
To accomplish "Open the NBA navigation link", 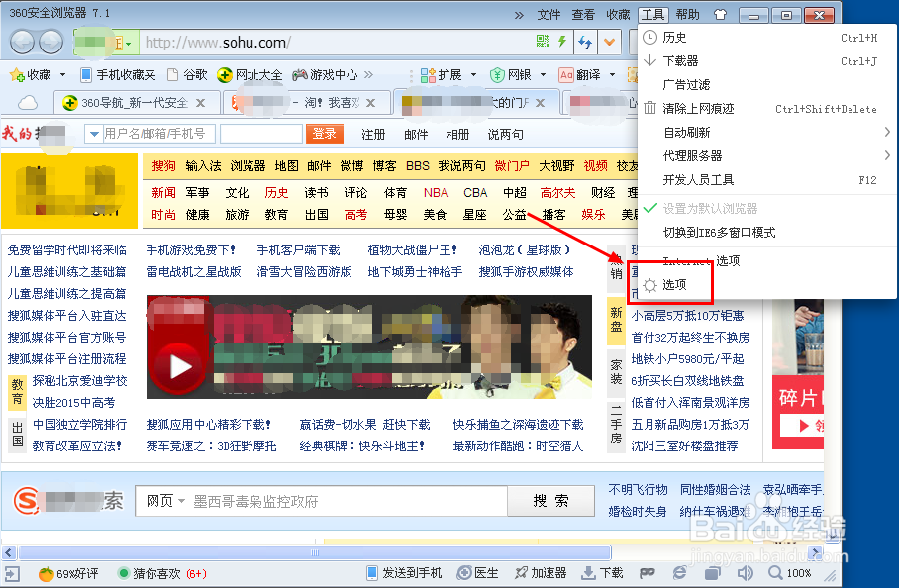I will [x=436, y=193].
